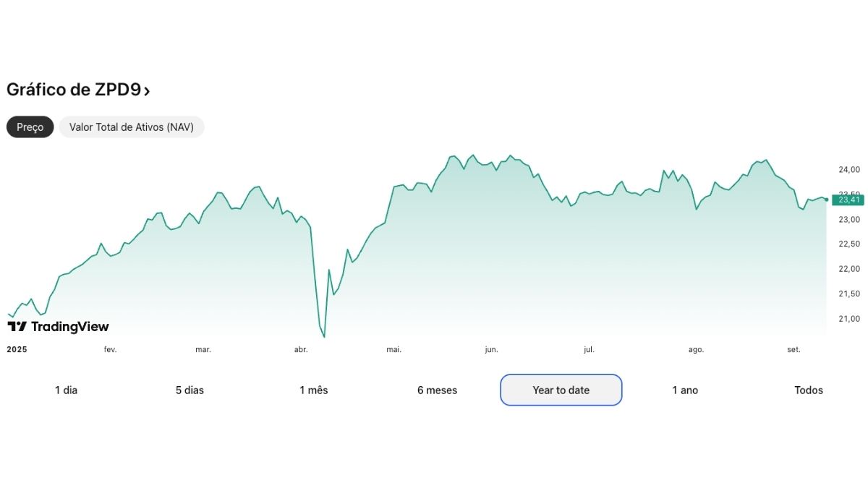Screen dimensions: 868x488
Task: Select the 1 dia time range
Action: [x=66, y=390]
